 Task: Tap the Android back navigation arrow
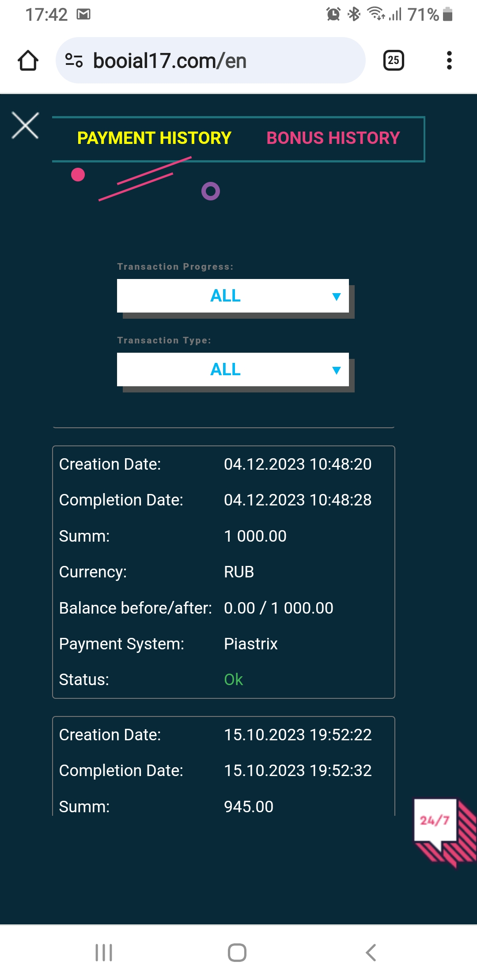371,953
